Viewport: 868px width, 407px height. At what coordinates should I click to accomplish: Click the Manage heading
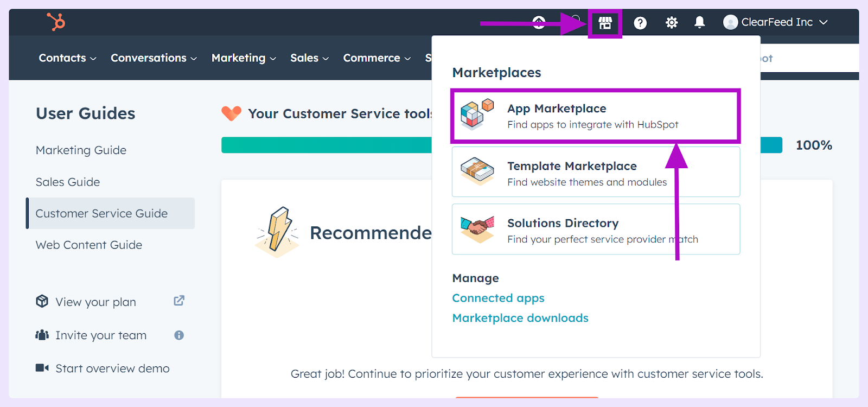(476, 278)
